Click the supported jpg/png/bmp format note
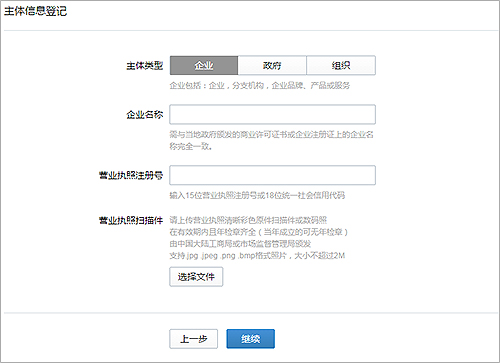The height and width of the screenshot is (363, 500). click(x=257, y=256)
